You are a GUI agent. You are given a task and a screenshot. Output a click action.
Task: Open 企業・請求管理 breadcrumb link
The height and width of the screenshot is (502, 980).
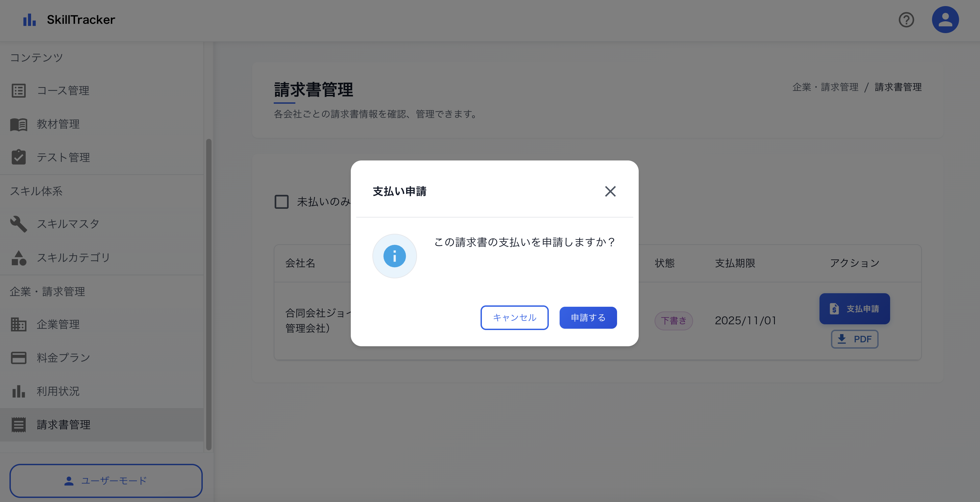pos(826,87)
